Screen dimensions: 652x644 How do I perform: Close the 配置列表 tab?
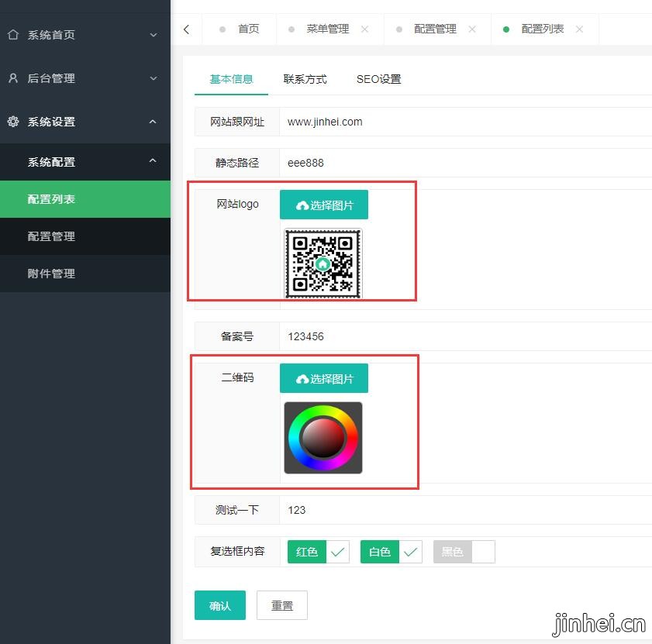pyautogui.click(x=579, y=29)
